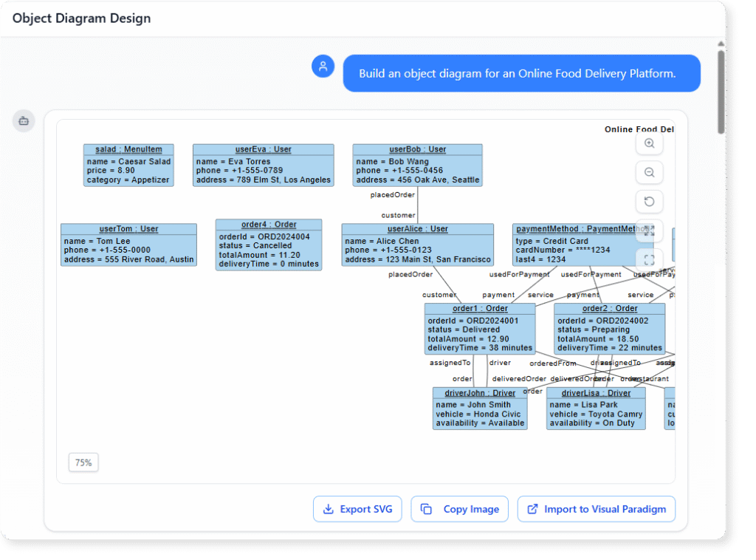The width and height of the screenshot is (756, 560).
Task: Click the 75% zoom level indicator
Action: point(83,462)
